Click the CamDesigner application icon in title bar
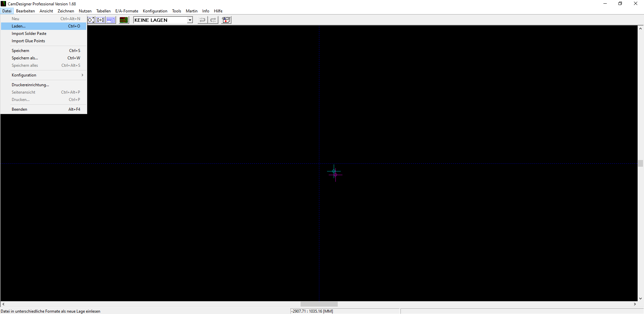This screenshot has width=644, height=314. 3,4
